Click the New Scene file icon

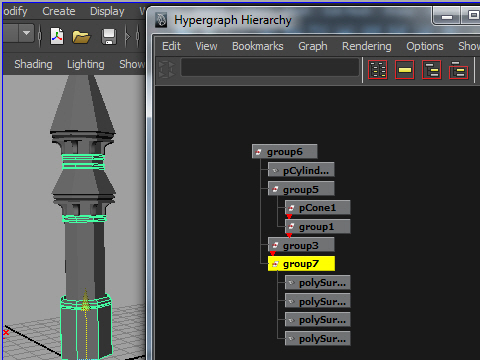tap(57, 36)
